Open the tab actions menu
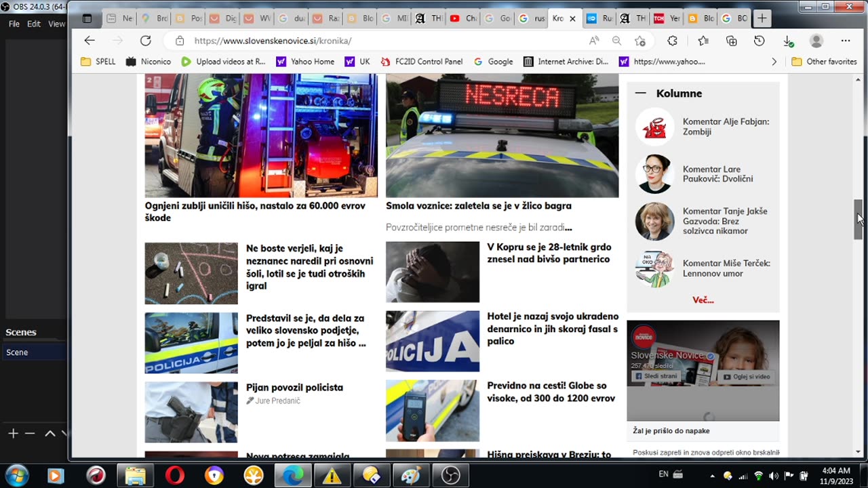Image resolution: width=868 pixels, height=488 pixels. [87, 18]
